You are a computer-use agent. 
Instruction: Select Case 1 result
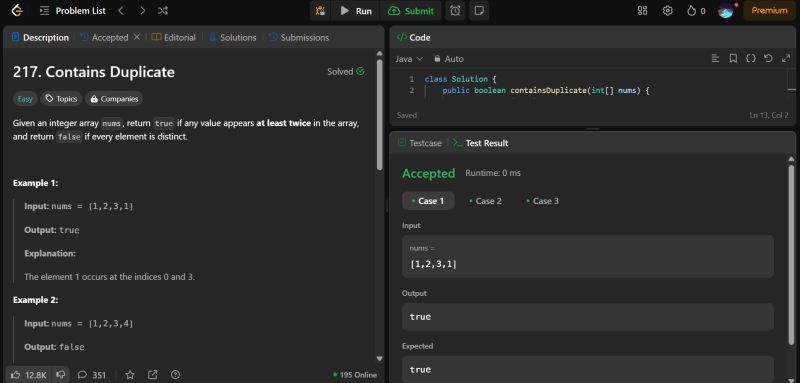[x=428, y=201]
